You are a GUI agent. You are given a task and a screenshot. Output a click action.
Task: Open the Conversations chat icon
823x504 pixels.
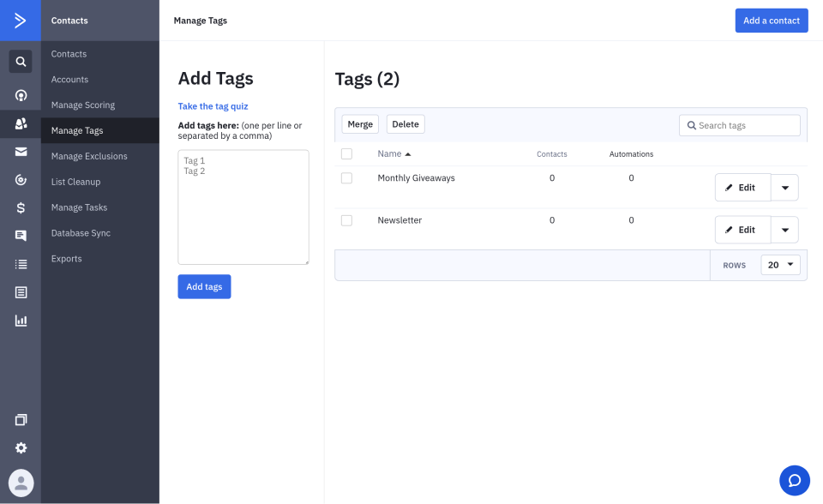21,236
